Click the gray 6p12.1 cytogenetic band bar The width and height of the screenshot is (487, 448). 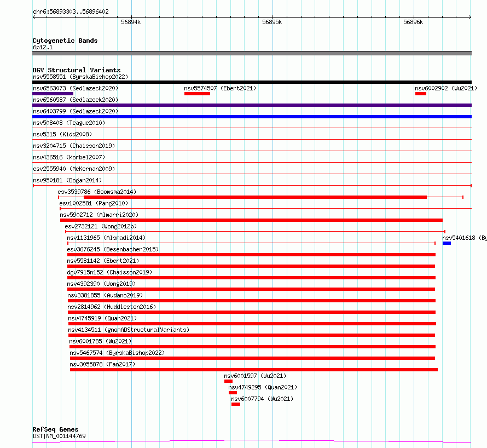252,53
